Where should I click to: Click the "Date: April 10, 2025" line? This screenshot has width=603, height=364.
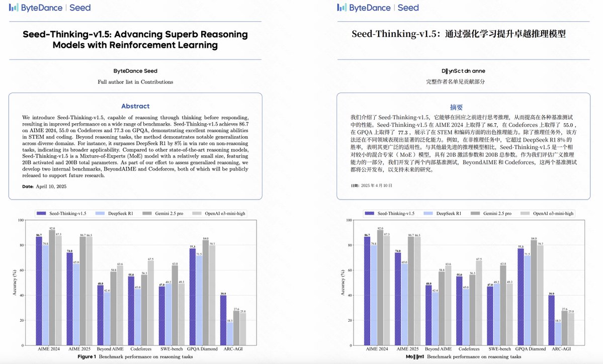[x=44, y=187]
